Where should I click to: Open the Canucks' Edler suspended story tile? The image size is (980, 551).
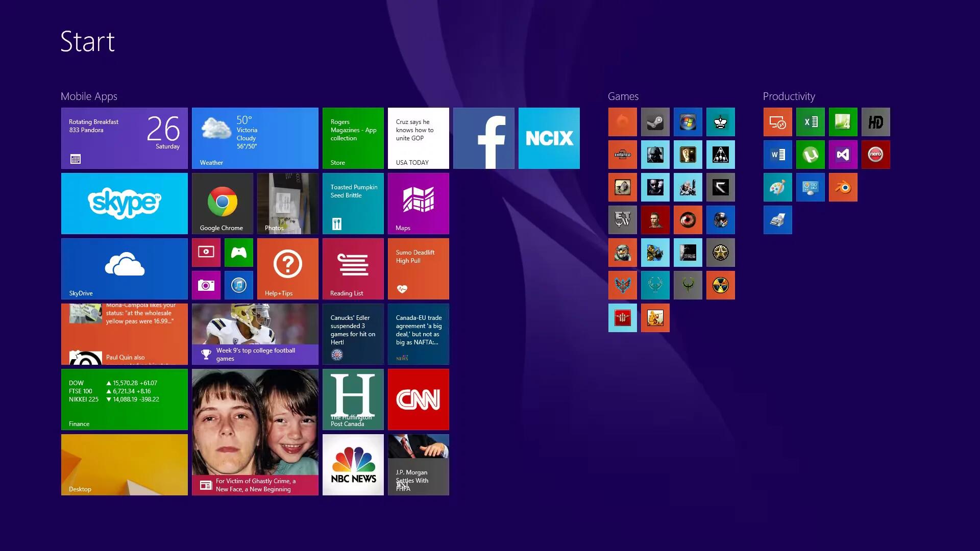353,334
